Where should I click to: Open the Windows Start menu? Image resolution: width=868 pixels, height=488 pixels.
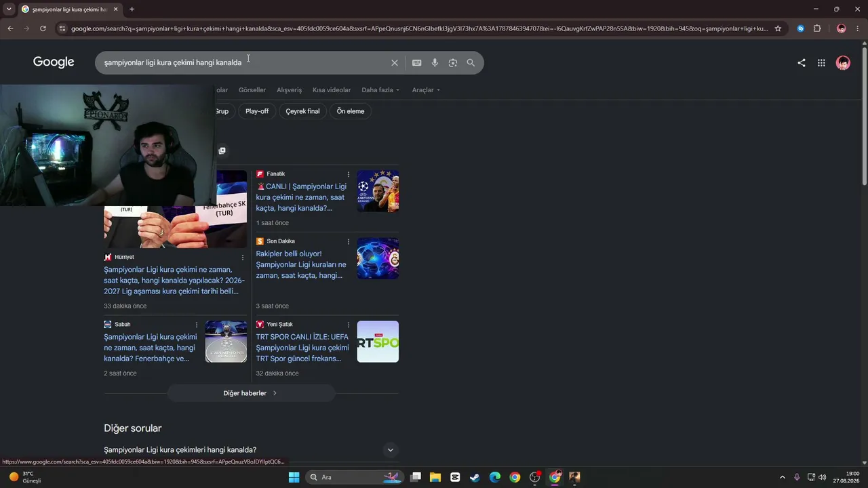coord(294,477)
